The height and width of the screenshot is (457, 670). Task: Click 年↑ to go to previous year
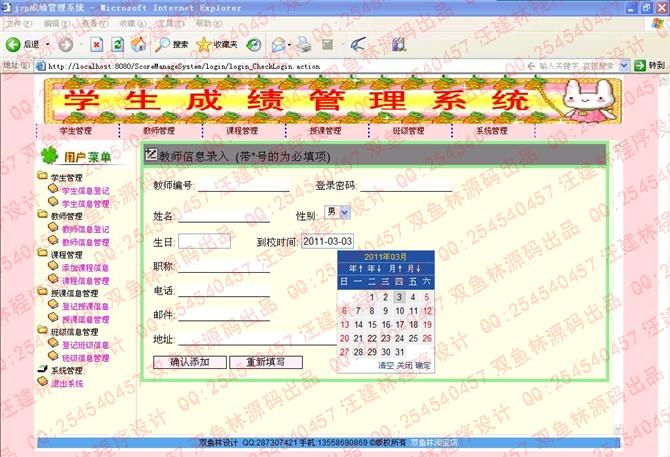pos(356,269)
